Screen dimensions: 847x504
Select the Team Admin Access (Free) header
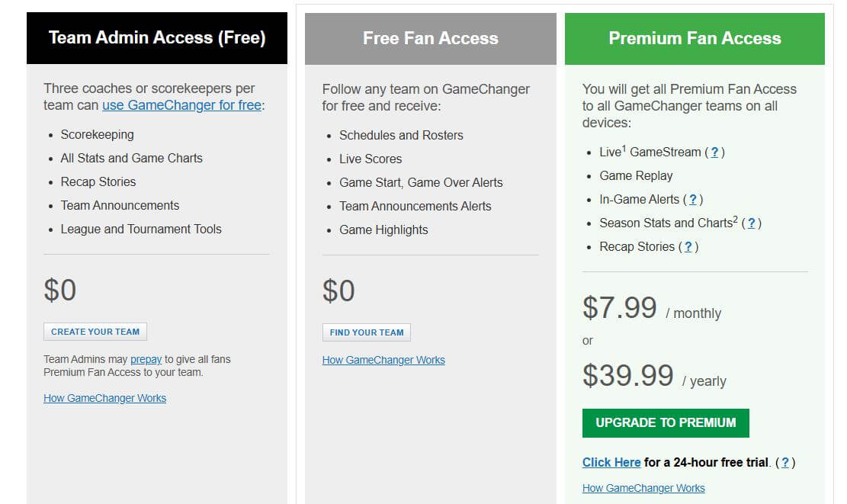pyautogui.click(x=157, y=37)
